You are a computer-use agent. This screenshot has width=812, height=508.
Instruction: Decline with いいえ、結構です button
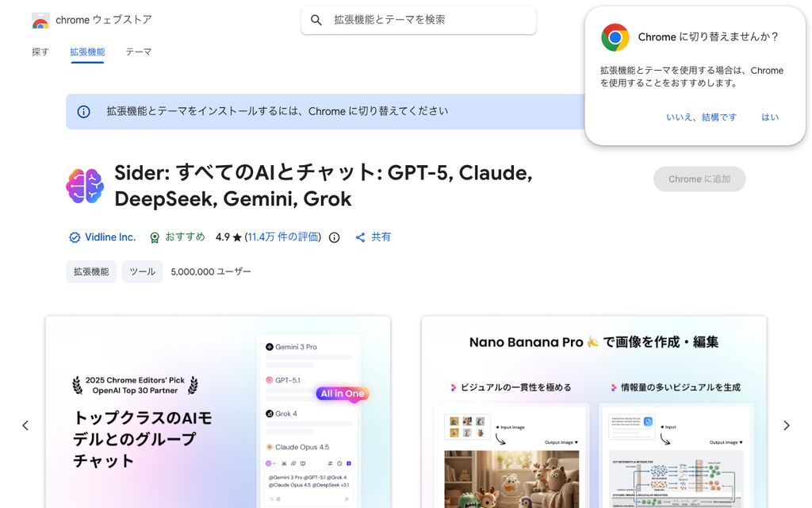tap(701, 117)
